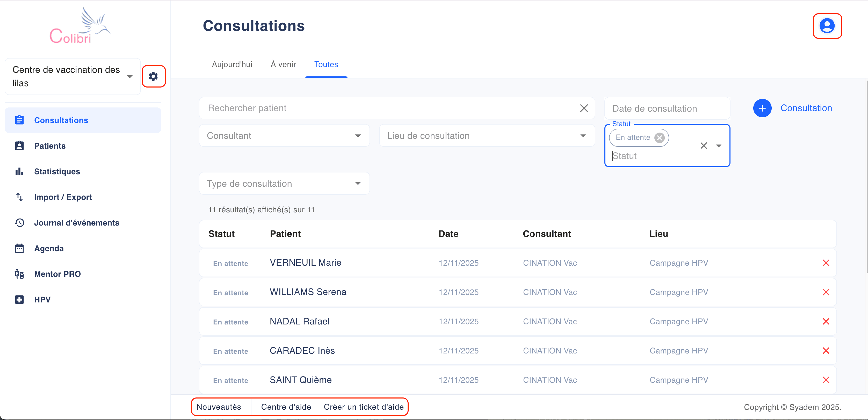The image size is (868, 420).
Task: Click the Statut column header
Action: click(x=221, y=234)
